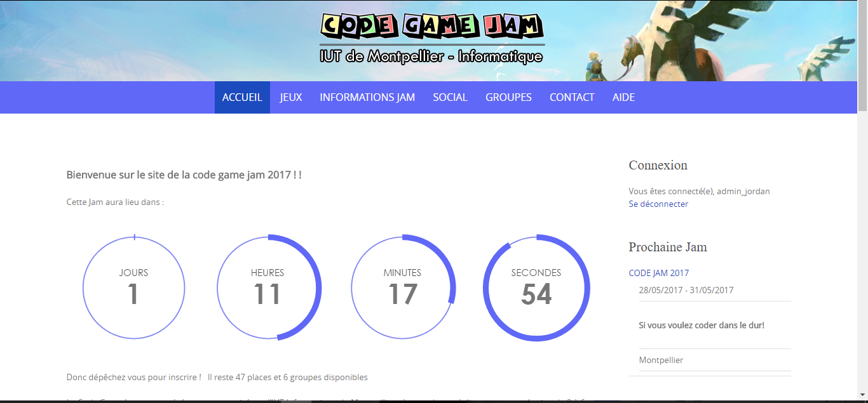This screenshot has height=403, width=868.
Task: Open Informations Jam in navigation bar
Action: coord(367,97)
